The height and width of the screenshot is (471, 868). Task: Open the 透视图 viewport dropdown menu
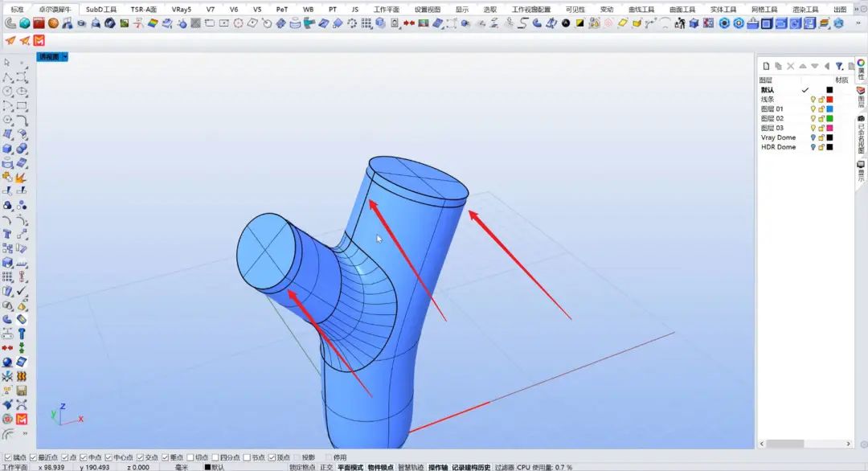pos(65,57)
